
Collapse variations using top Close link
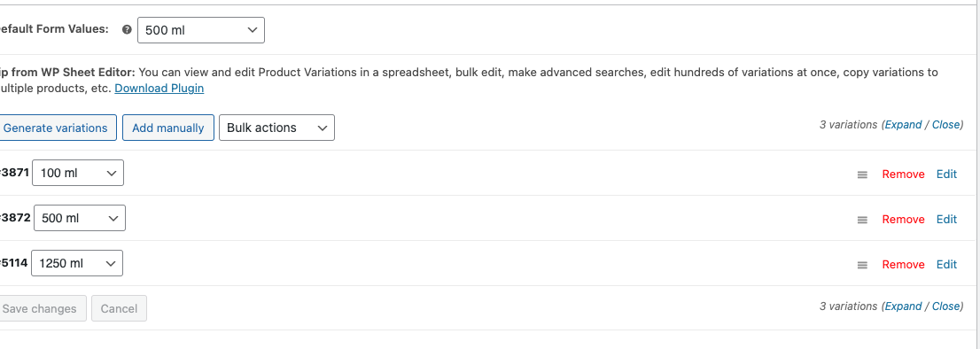click(x=945, y=124)
